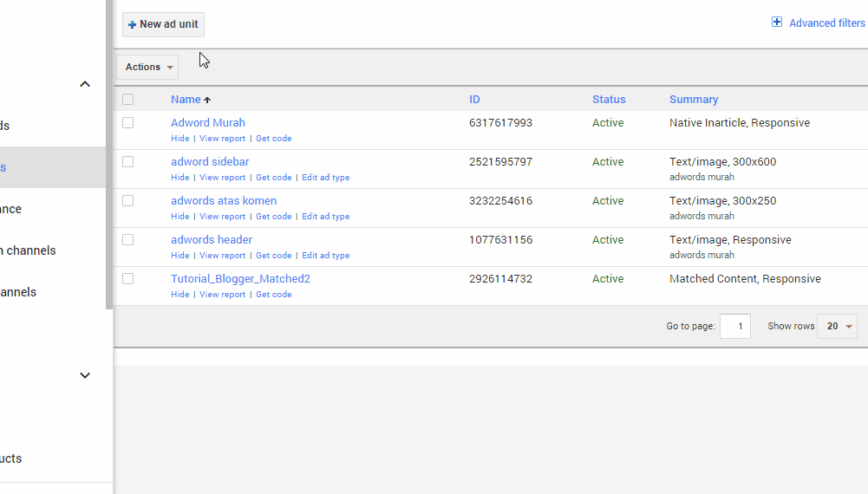Hide the Adword Murah ad unit
The height and width of the screenshot is (494, 868).
[x=179, y=139]
